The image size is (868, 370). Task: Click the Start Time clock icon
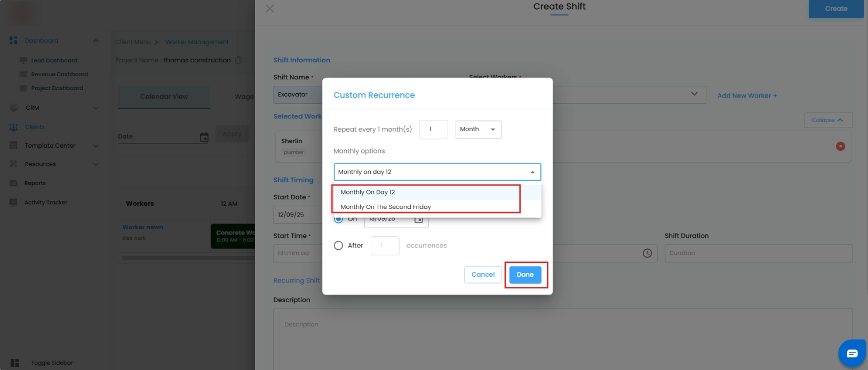pyautogui.click(x=647, y=253)
